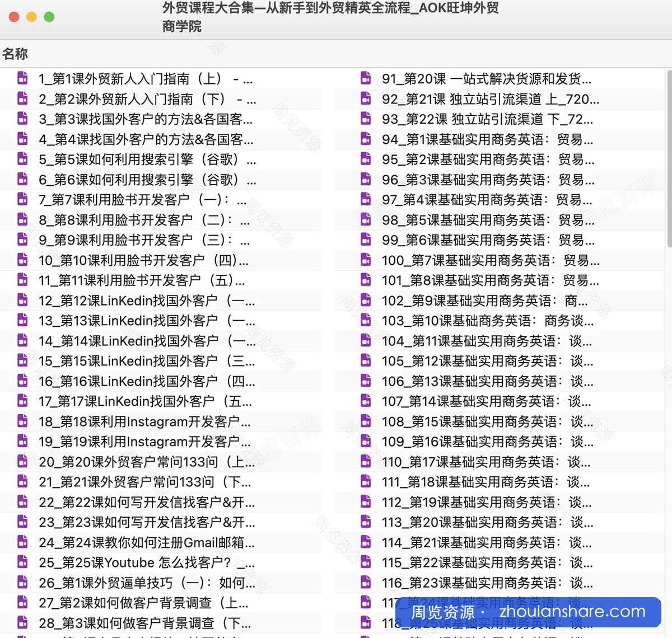Select the file icon beside 93_第22课 独立站引流渠道 下
The image size is (672, 638).
[366, 118]
